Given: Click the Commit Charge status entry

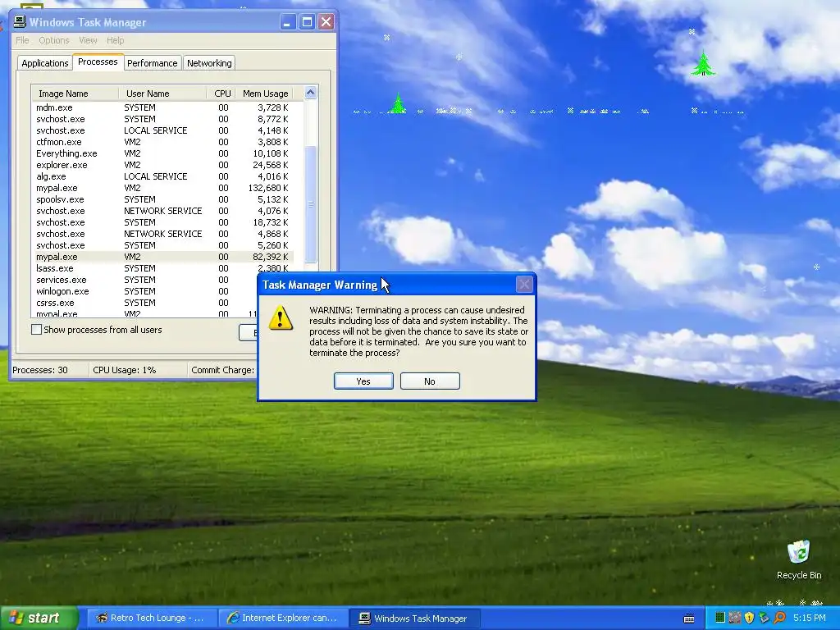Looking at the screenshot, I should 222,370.
